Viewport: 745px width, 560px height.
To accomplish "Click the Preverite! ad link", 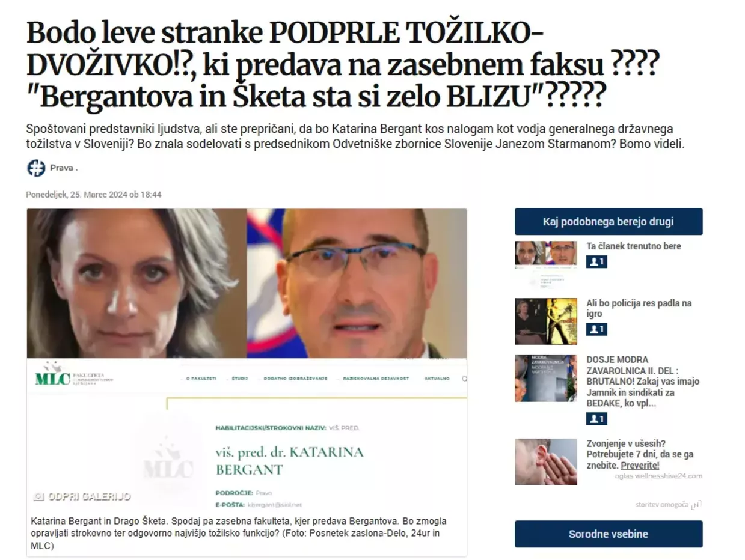I will (x=640, y=466).
